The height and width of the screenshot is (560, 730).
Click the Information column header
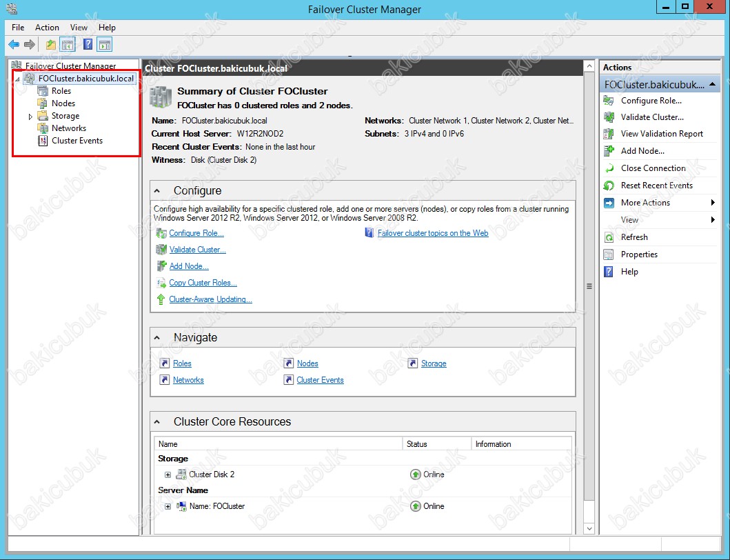[522, 444]
